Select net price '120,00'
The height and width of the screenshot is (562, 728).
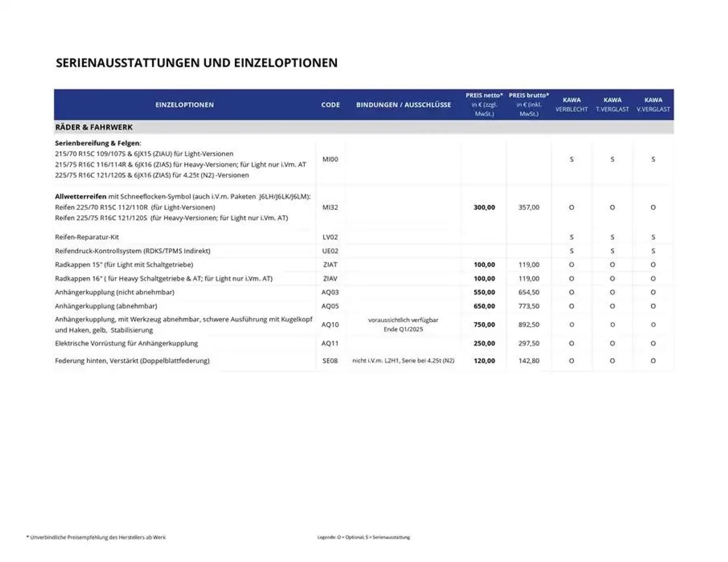click(x=484, y=361)
